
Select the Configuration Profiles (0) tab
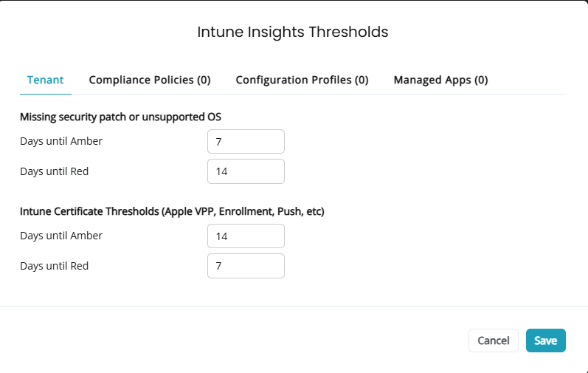pos(302,80)
